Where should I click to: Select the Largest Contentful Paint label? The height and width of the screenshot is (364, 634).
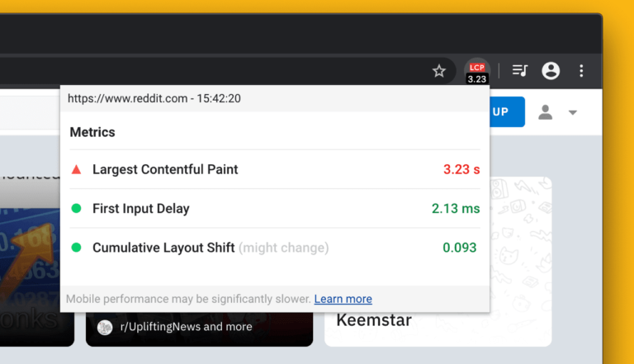pyautogui.click(x=165, y=169)
